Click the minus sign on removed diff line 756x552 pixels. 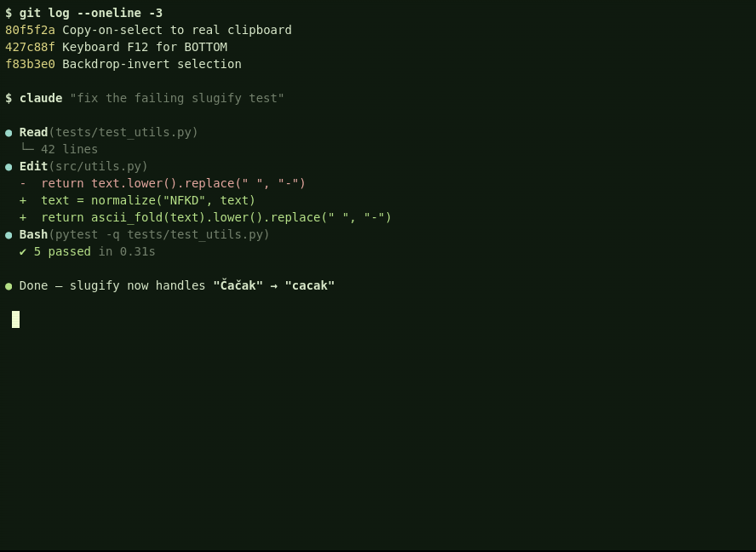tap(23, 183)
